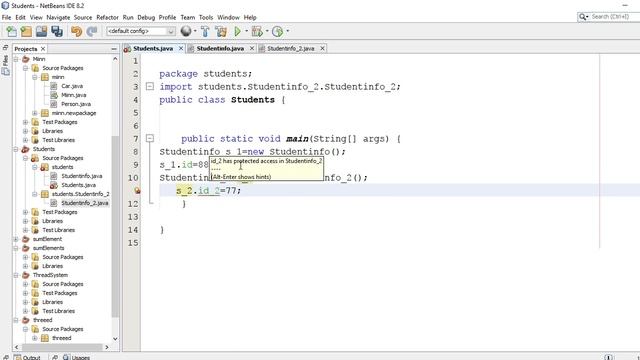Click the Projects tree vertical scrollbar
The width and height of the screenshot is (640, 360).
click(115, 227)
